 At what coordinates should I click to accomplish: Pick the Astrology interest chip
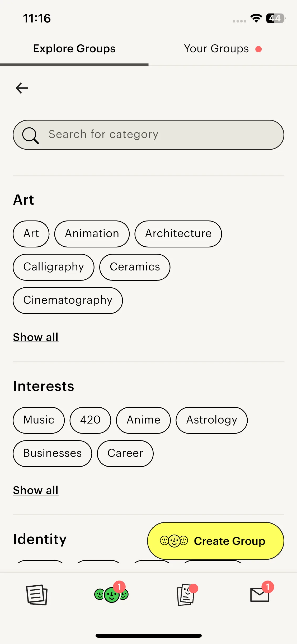212,420
